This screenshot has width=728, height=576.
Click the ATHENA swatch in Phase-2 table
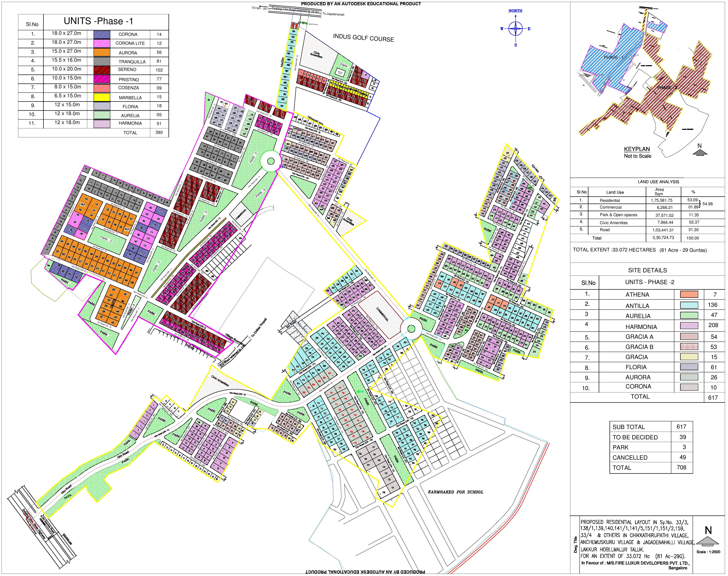point(689,294)
